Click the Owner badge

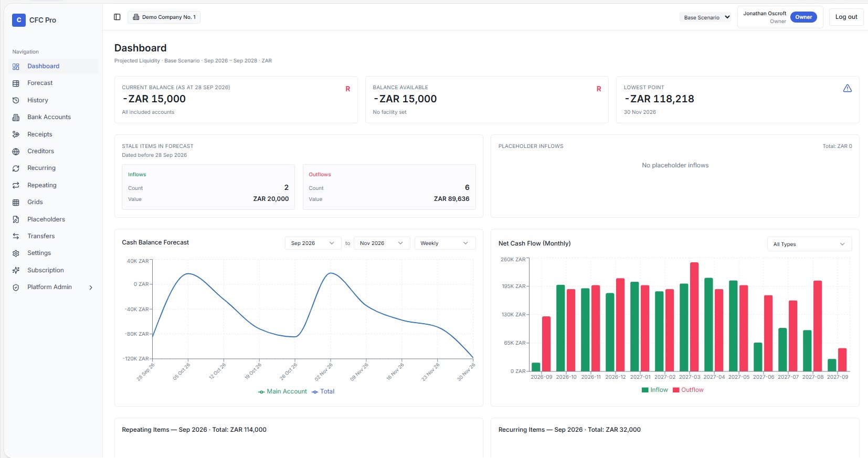tap(803, 17)
